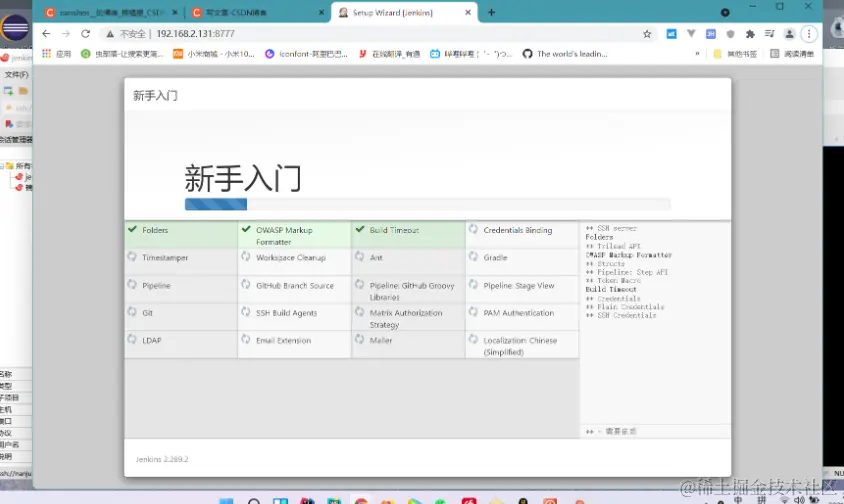Viewport: 844px width, 504px height.
Task: Open the green search-engine bookmark
Action: click(x=122, y=54)
